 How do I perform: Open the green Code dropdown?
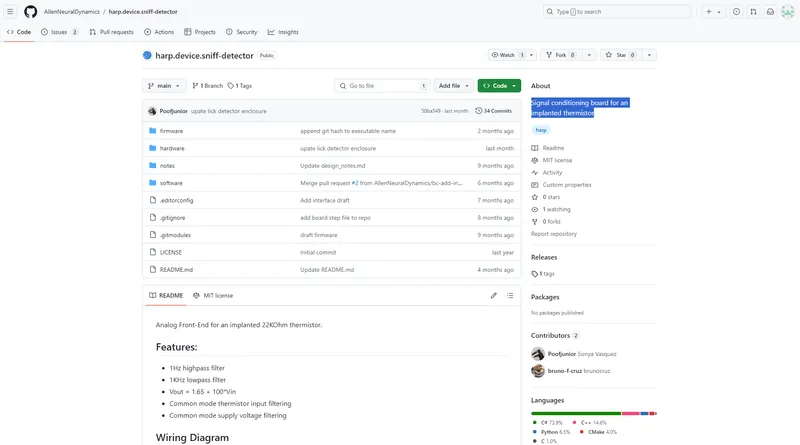499,86
